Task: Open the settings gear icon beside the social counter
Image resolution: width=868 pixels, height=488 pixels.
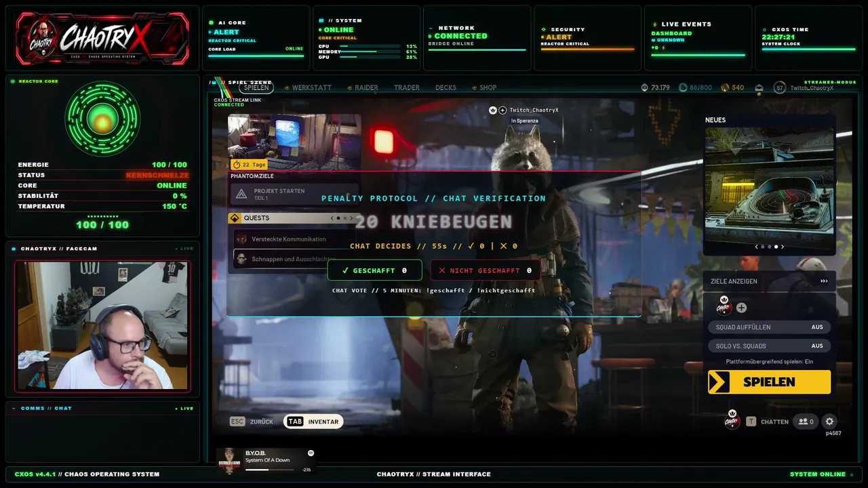Action: 829,422
